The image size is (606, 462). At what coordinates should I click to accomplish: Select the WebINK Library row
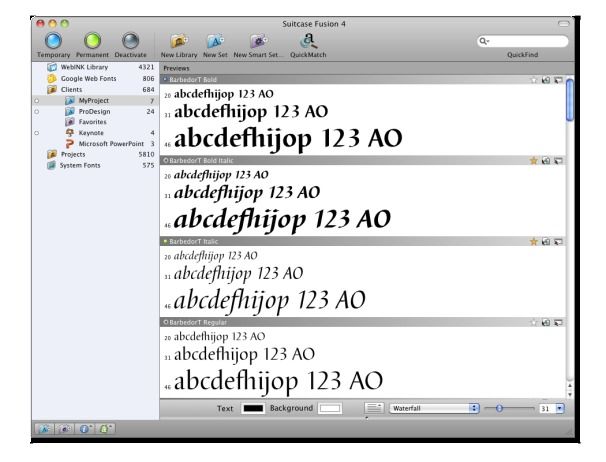[x=95, y=67]
